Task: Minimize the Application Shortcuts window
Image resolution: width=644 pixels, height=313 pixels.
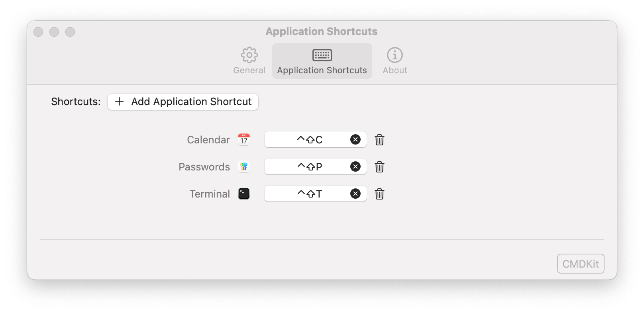Action: tap(54, 32)
